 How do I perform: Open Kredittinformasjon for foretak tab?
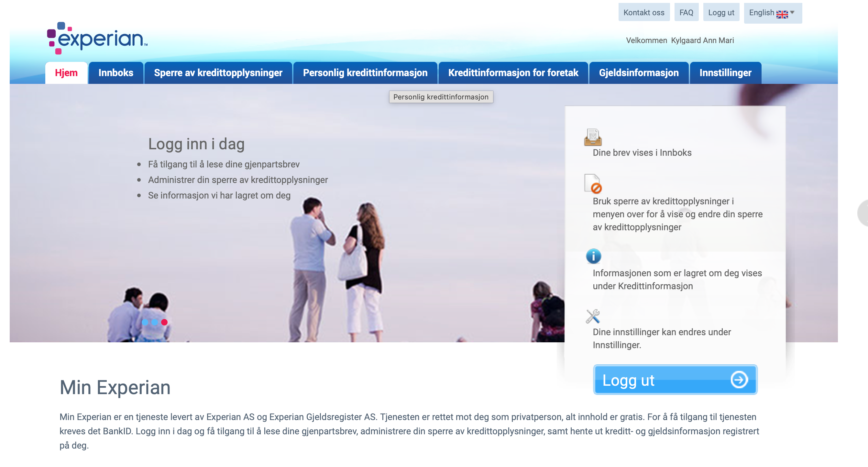click(513, 73)
